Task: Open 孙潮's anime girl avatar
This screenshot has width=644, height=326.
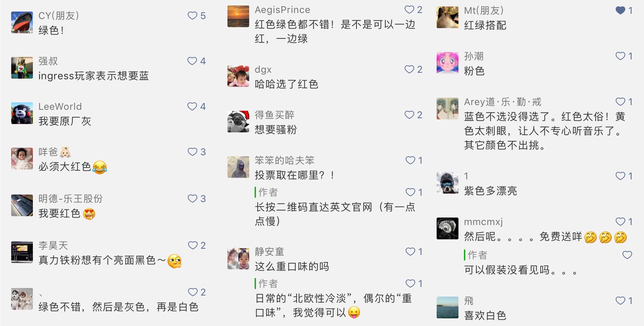Action: pos(447,63)
